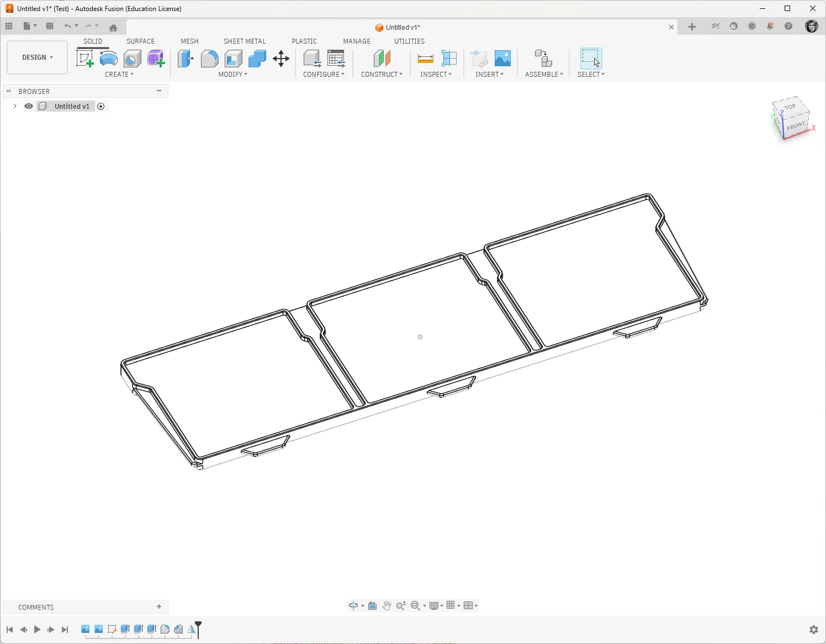Switch to the SHEET METAL tab
Viewport: 826px width, 644px height.
(245, 41)
